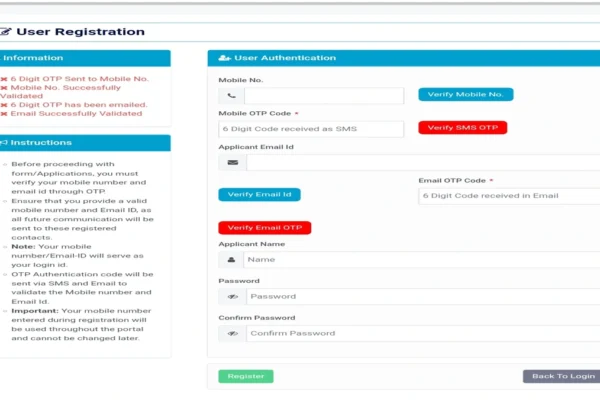
Task: Toggle the eye icon for Confirm Password field
Action: point(232,333)
